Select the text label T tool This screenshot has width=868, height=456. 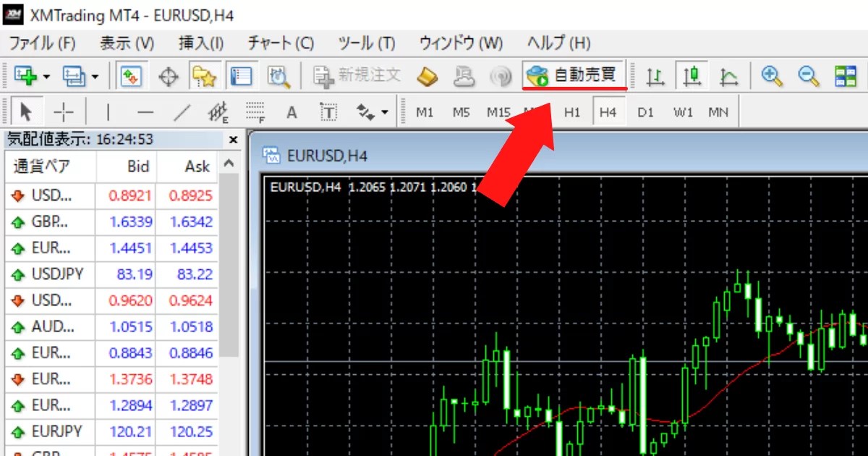pyautogui.click(x=328, y=112)
